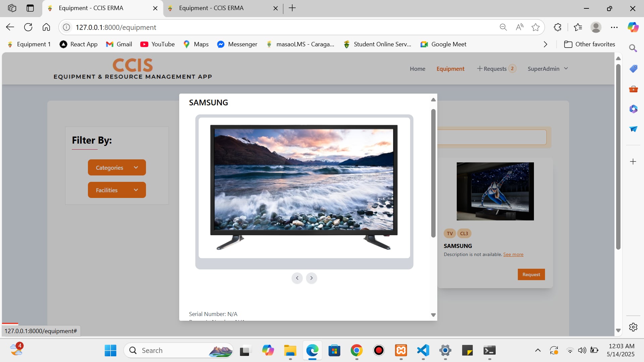Open the sidebar paper plane icon
644x362 pixels.
pyautogui.click(x=633, y=129)
